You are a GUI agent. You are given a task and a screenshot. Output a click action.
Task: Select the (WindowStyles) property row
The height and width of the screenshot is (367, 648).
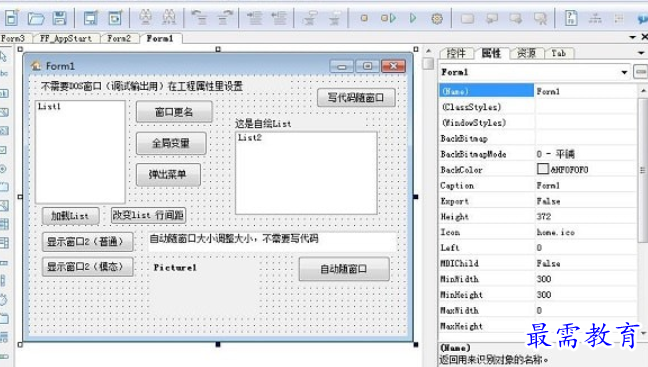click(538, 123)
